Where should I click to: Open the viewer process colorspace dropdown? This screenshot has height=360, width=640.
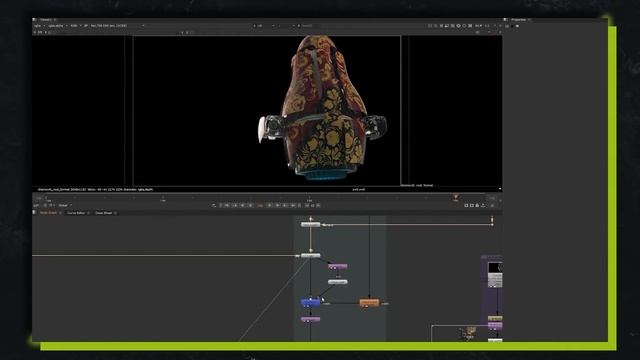[x=118, y=26]
